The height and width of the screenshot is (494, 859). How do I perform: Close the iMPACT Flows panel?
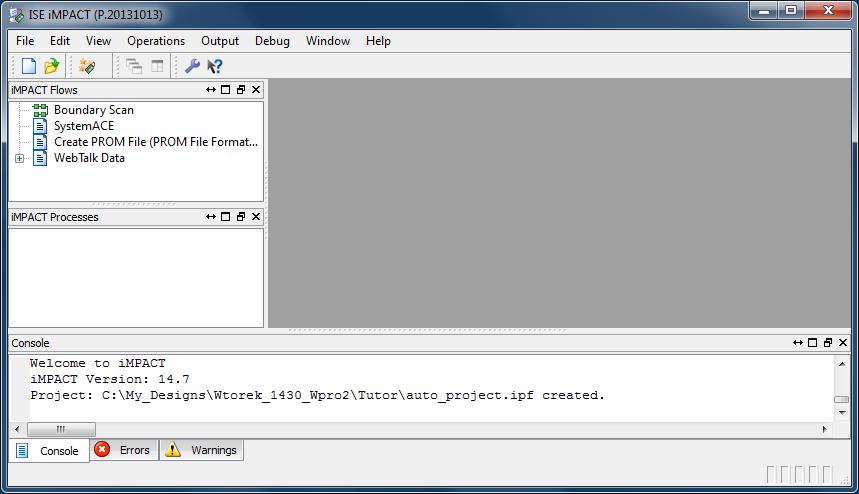256,90
